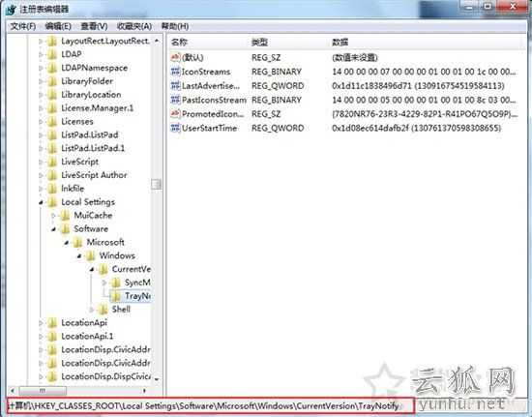Viewport: 532px width, 417px height.
Task: Click the UserStartTime QWORD value icon
Action: coord(175,128)
